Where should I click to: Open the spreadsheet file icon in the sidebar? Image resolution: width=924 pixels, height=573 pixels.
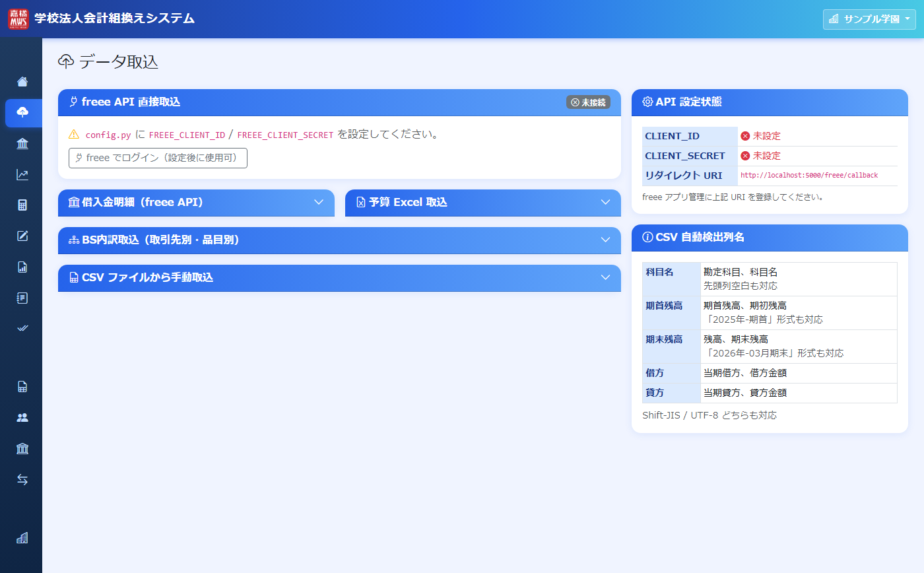[x=22, y=387]
